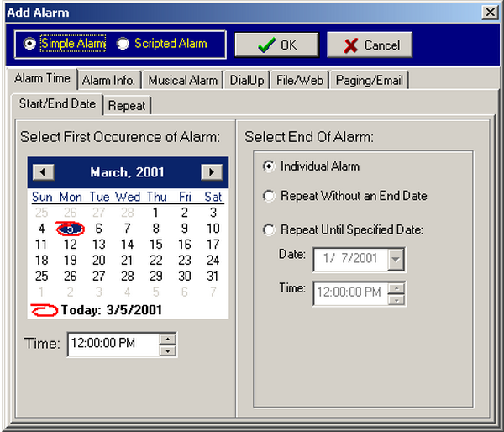Viewport: 504px width, 432px height.
Task: Select March 29 in the calendar
Action: (x=156, y=276)
